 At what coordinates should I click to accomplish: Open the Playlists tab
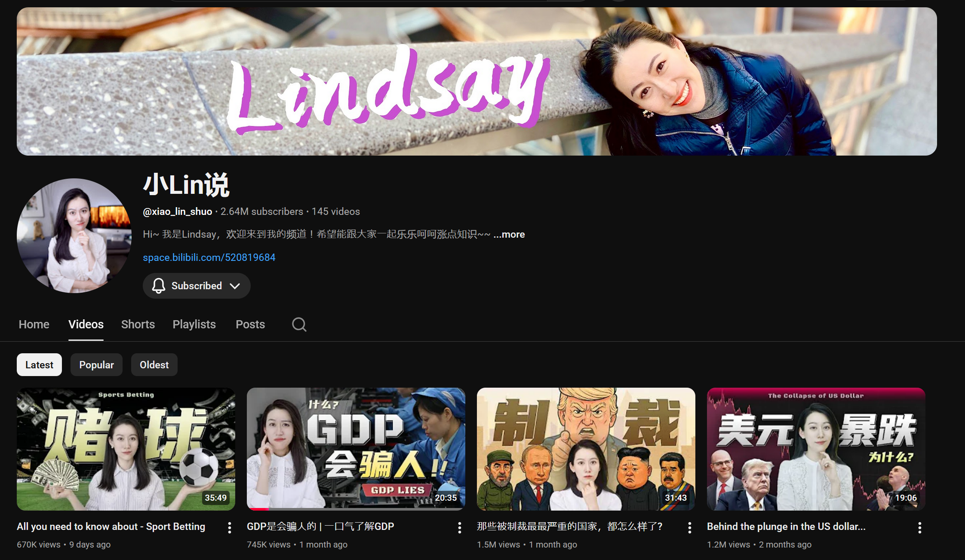(194, 324)
